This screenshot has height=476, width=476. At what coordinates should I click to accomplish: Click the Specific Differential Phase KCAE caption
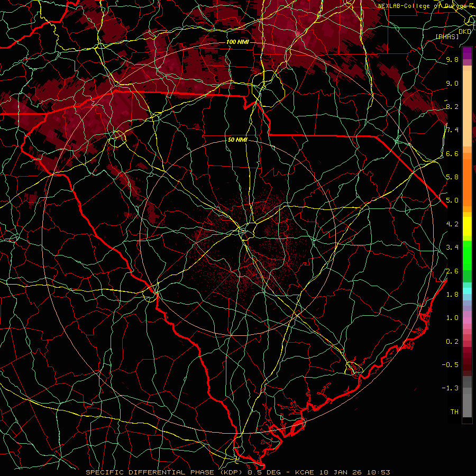(x=238, y=472)
